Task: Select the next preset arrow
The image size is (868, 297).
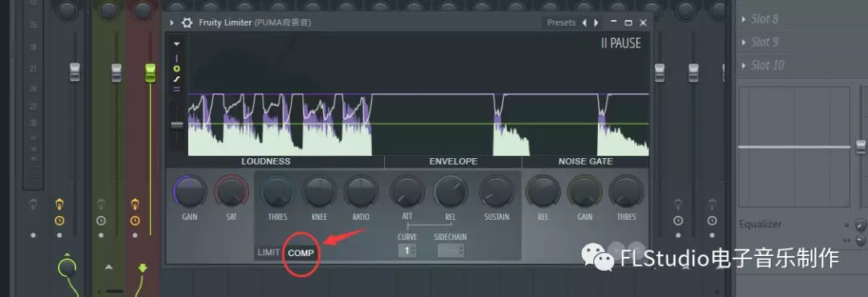Action: coord(596,22)
